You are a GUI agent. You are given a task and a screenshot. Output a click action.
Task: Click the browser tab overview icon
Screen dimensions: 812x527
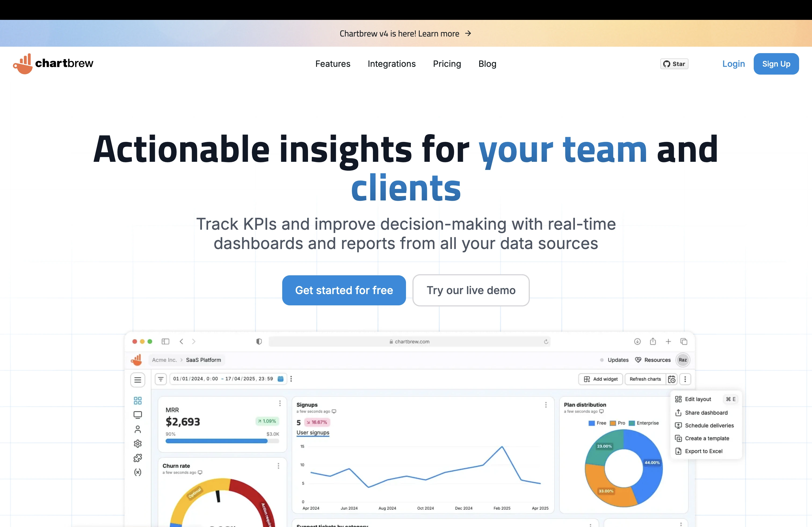click(x=684, y=341)
